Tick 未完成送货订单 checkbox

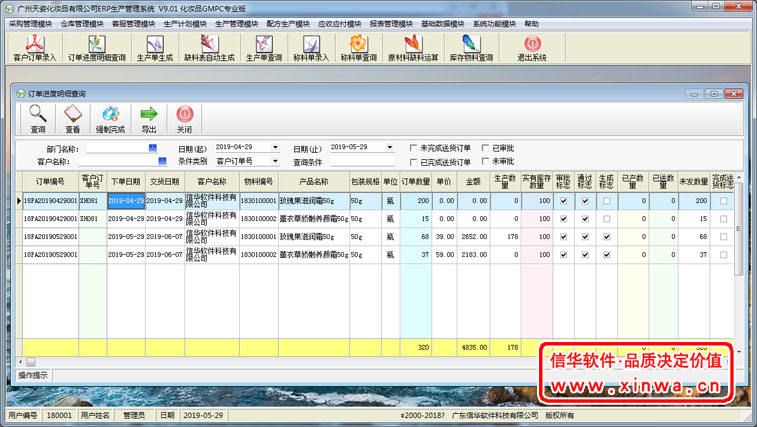tap(413, 148)
